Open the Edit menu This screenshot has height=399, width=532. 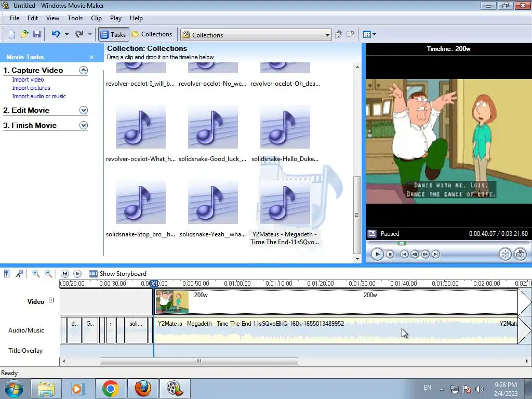click(33, 18)
